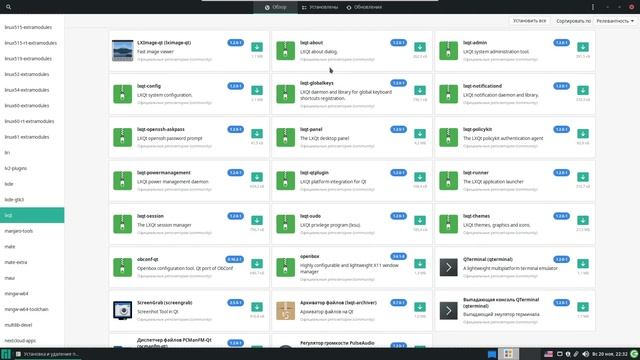Click install arrow for lxqt-notificationd
The height and width of the screenshot is (360, 640).
(583, 90)
